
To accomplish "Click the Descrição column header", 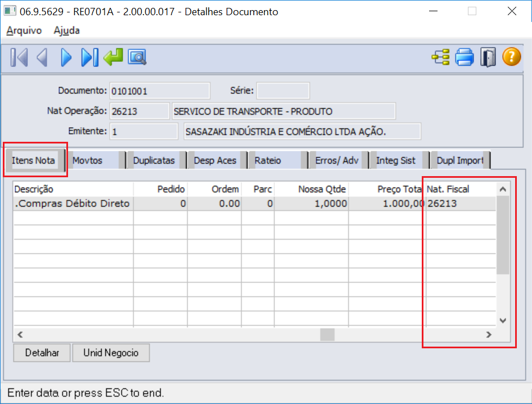I will coord(73,189).
